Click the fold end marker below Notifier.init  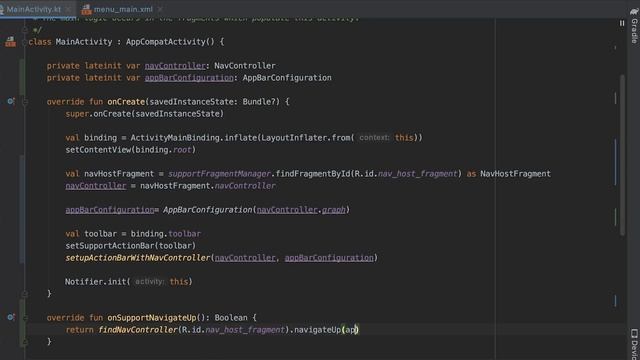pyautogui.click(x=25, y=293)
